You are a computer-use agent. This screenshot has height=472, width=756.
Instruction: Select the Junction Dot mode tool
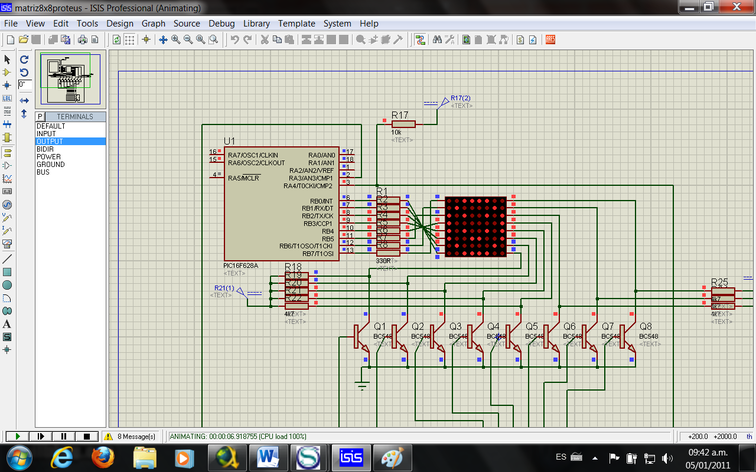coord(7,85)
